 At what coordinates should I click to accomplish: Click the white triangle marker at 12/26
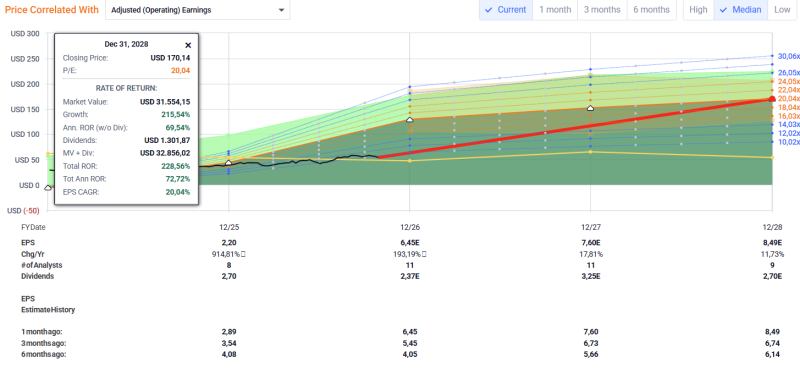click(x=409, y=119)
